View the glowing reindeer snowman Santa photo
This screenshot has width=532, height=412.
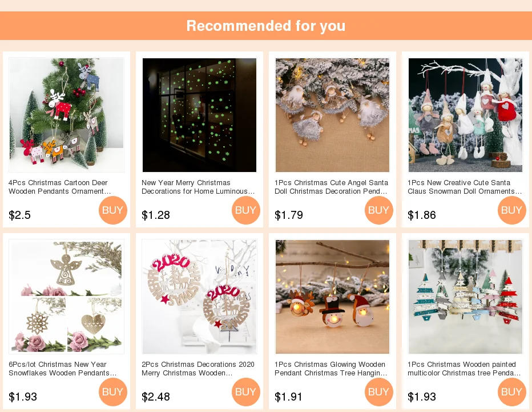click(332, 297)
